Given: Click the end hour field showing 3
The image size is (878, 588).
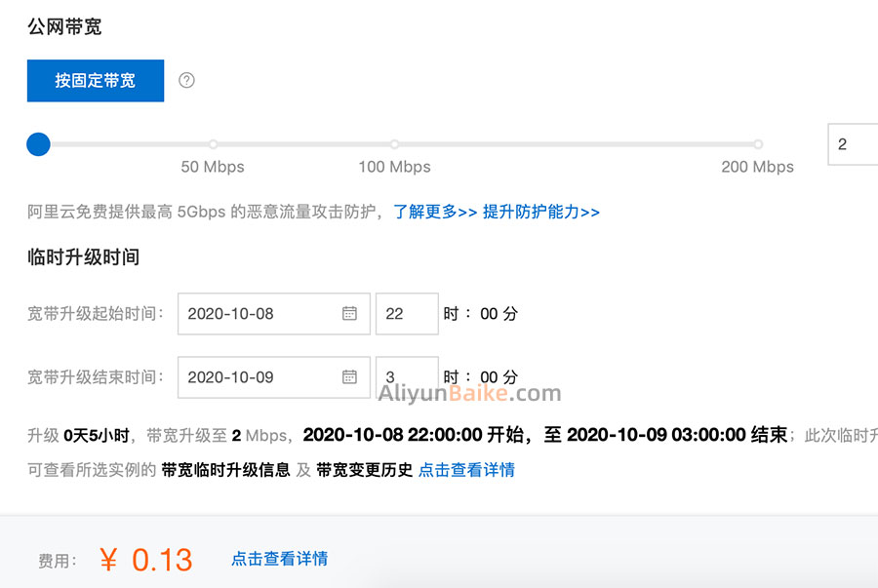Looking at the screenshot, I should [407, 377].
